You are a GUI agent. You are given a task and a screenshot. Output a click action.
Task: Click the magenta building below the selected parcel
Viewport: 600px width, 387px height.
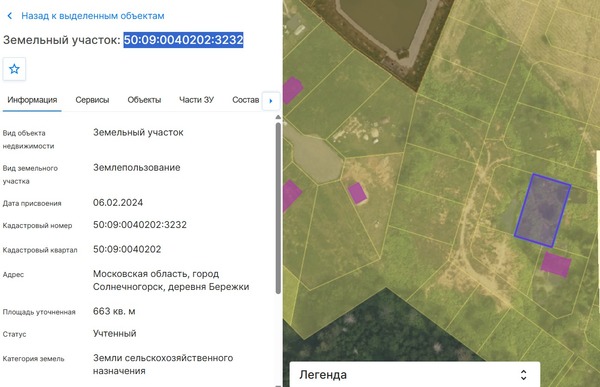click(556, 264)
